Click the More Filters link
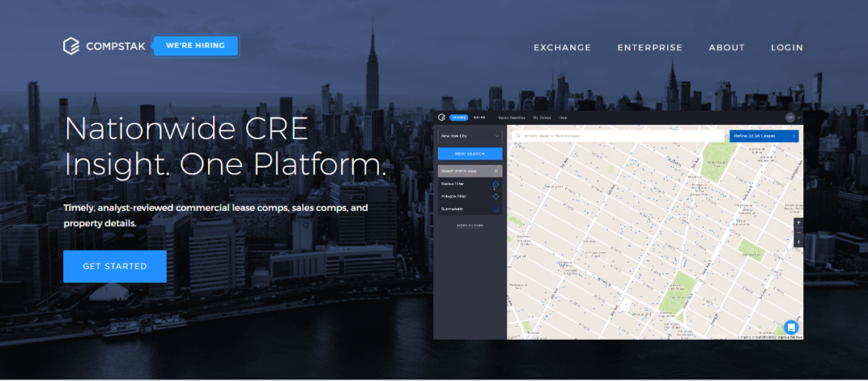868x381 pixels. (x=470, y=226)
